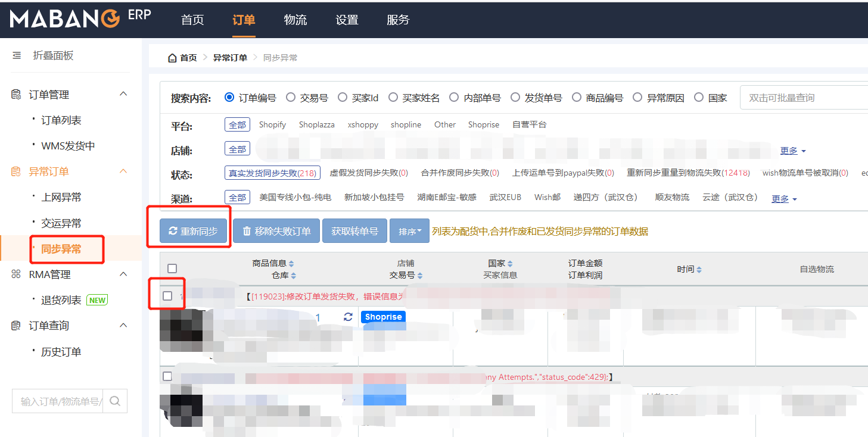Collapse the sidebar via 折叠面板 icon
This screenshot has width=868, height=437.
point(16,55)
